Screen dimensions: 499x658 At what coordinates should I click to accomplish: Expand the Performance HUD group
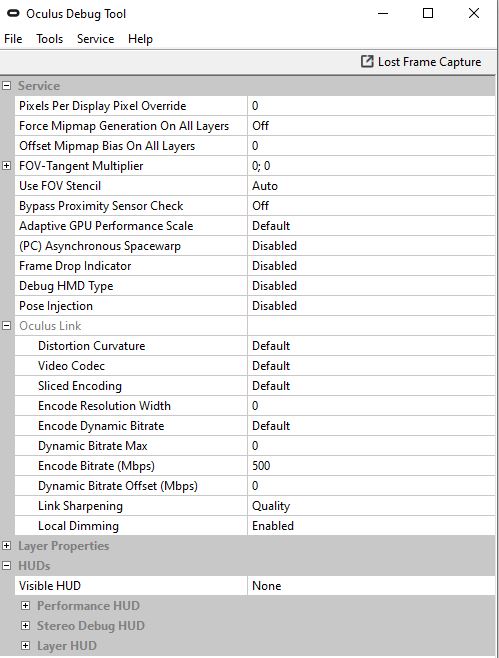pyautogui.click(x=26, y=606)
